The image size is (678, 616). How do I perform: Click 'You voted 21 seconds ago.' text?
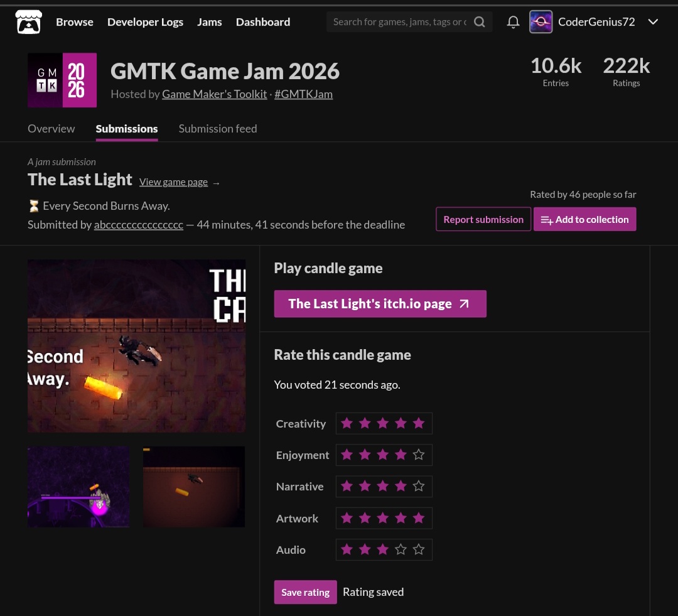(x=337, y=384)
